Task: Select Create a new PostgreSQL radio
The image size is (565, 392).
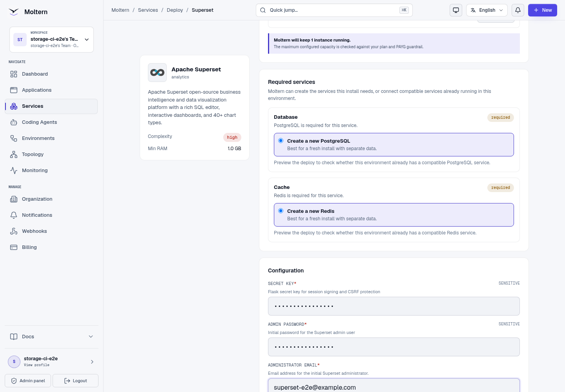Action: (281, 141)
